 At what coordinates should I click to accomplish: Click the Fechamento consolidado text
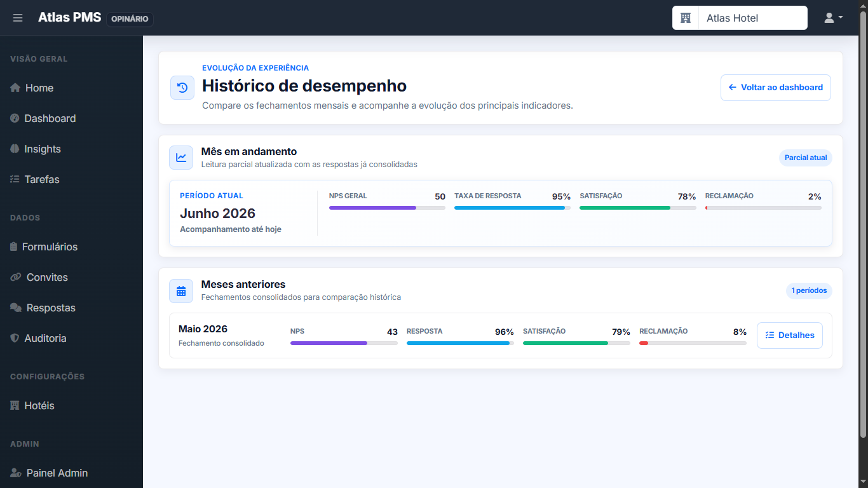point(221,343)
